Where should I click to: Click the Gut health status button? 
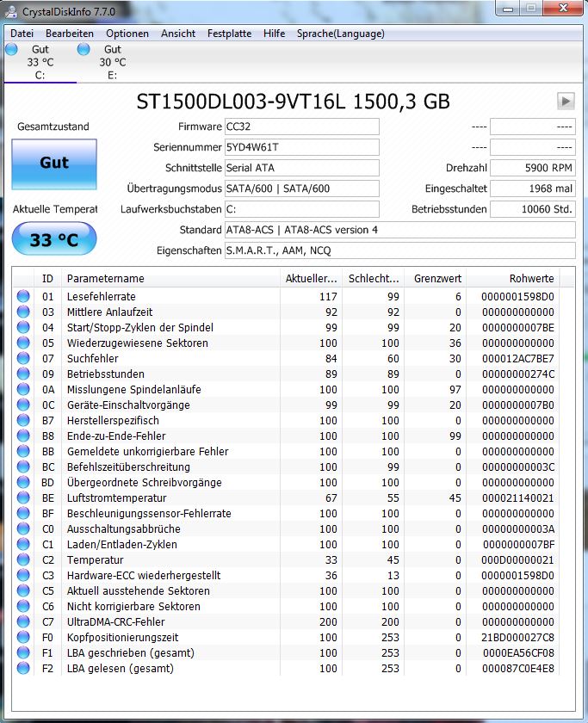click(x=54, y=164)
